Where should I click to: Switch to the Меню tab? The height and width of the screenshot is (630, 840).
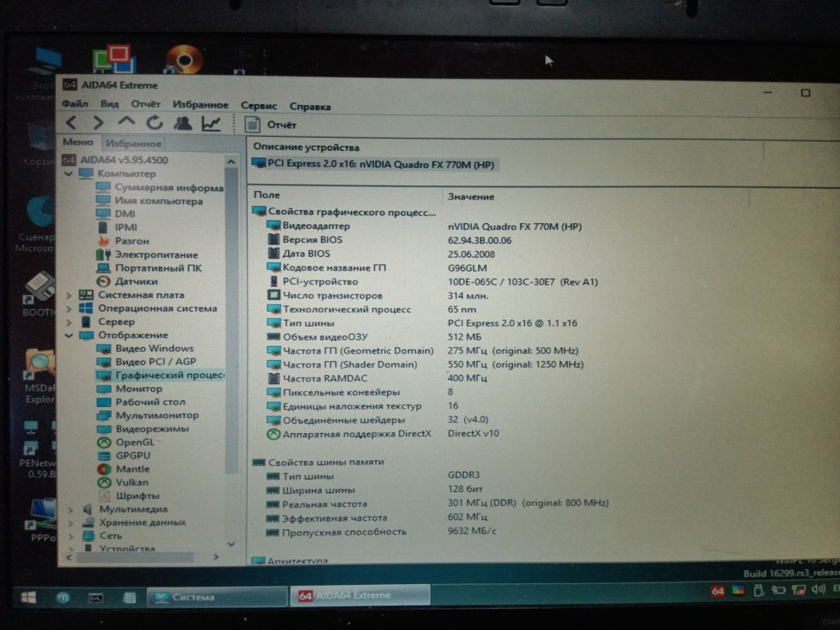(x=78, y=142)
